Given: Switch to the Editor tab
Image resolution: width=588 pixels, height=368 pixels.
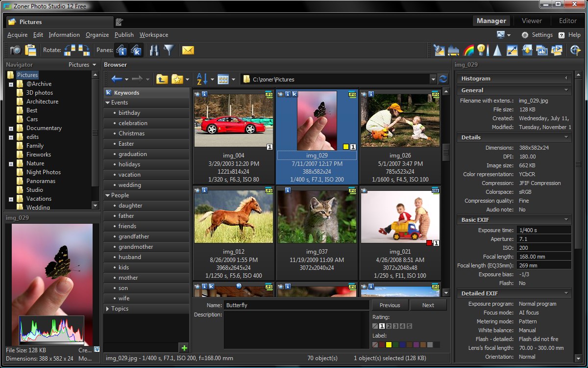Looking at the screenshot, I should point(567,21).
